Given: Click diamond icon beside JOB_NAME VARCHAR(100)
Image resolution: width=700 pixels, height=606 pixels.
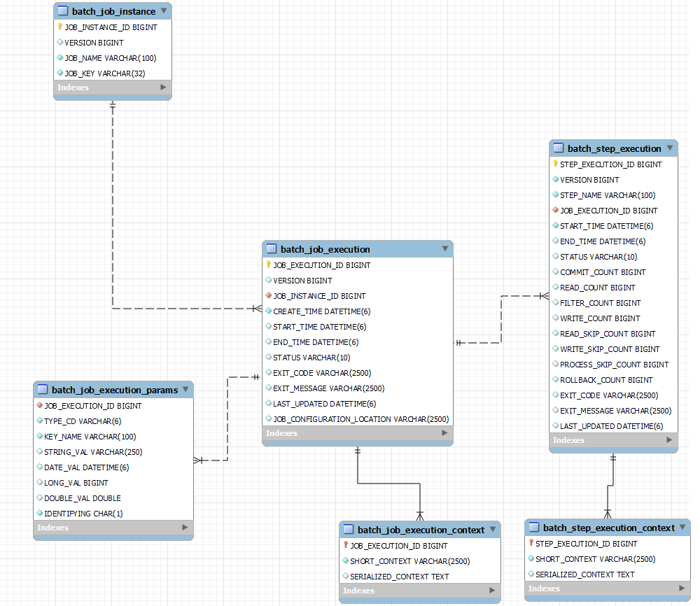Looking at the screenshot, I should [59, 57].
